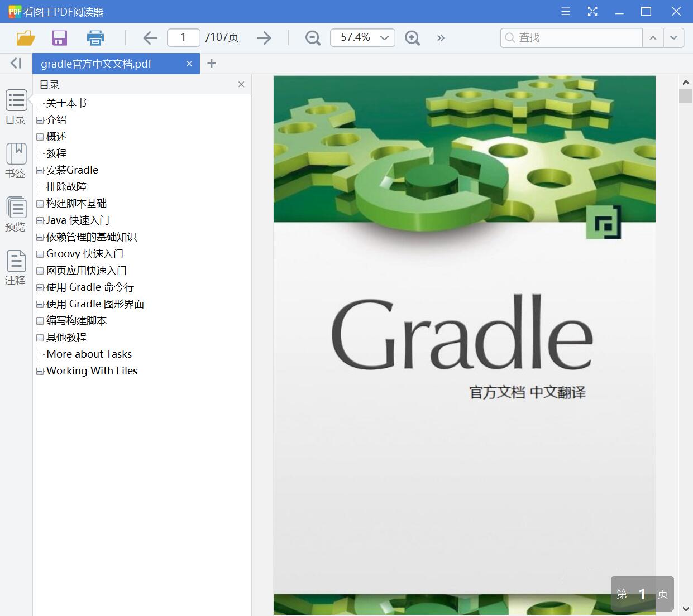Close the gradle官方中文文档.pdf tab
This screenshot has height=616, width=693.
click(x=189, y=64)
